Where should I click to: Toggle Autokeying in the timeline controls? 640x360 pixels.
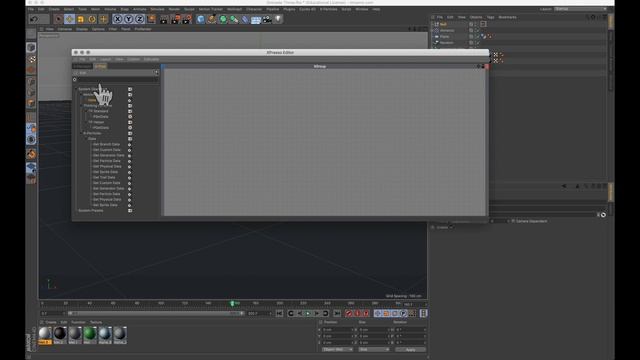tap(358, 313)
